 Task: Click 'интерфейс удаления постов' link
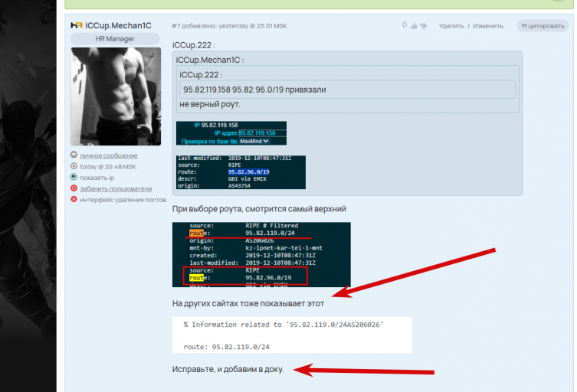click(x=123, y=200)
